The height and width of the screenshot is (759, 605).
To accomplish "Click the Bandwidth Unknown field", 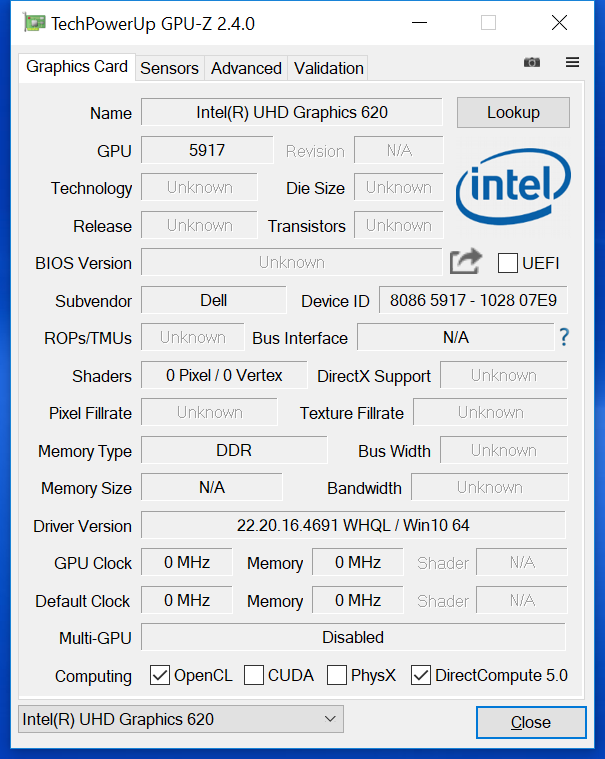I will coord(489,487).
